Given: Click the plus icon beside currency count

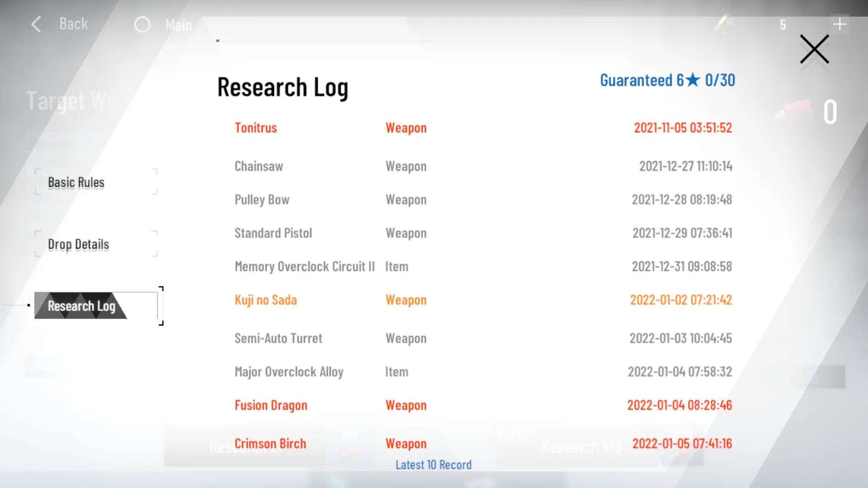Looking at the screenshot, I should [x=840, y=24].
